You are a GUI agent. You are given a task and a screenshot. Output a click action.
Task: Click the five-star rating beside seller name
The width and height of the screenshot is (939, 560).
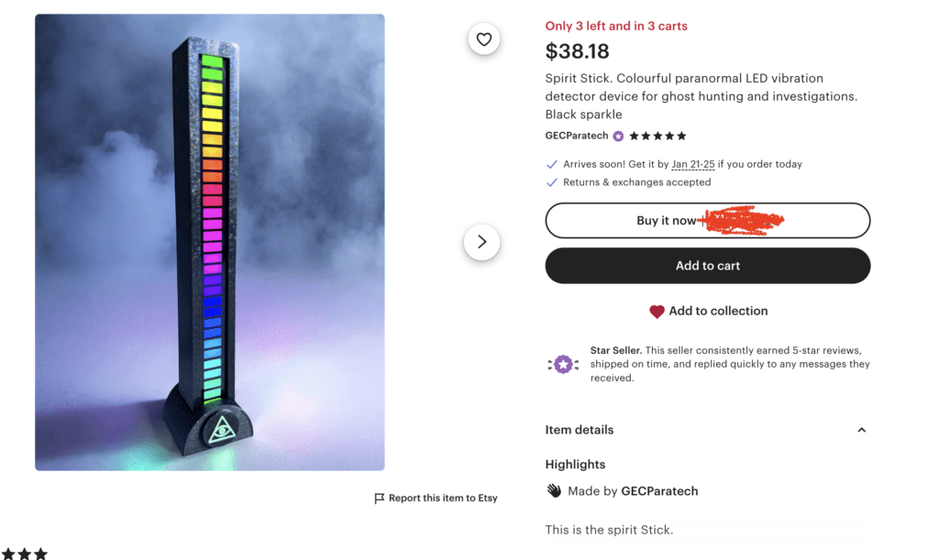(x=657, y=137)
